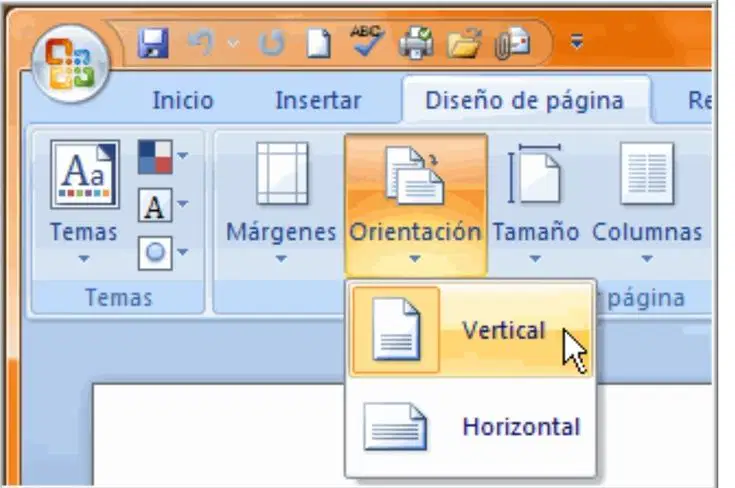The height and width of the screenshot is (488, 735).
Task: Select the Diseño de página tab
Action: pos(525,100)
